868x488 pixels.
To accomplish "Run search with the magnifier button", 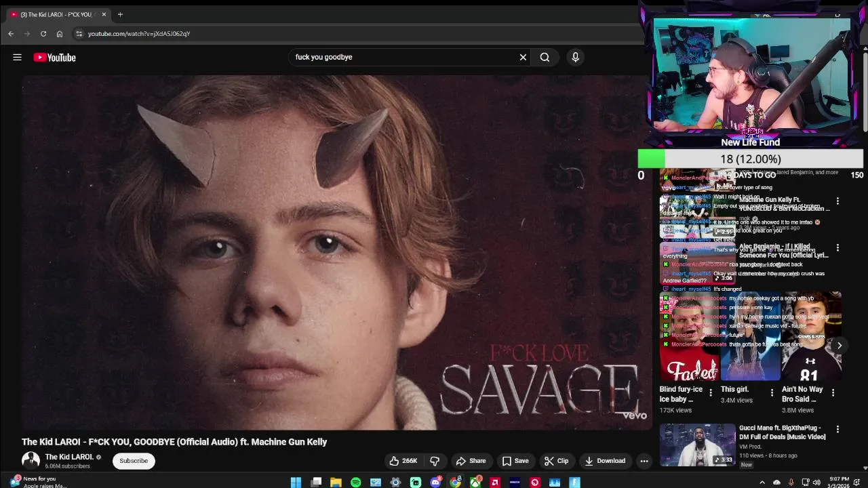I will point(545,58).
